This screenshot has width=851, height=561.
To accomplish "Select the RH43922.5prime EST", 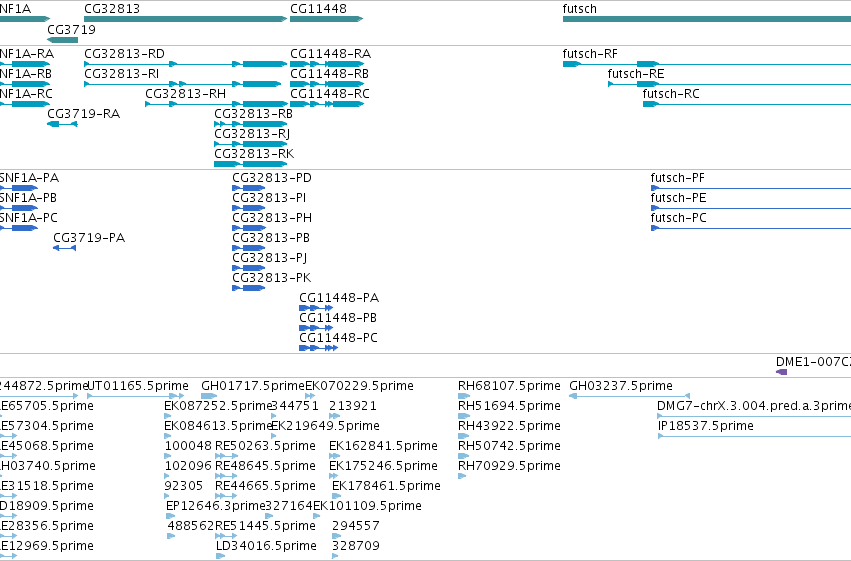I will point(464,436).
